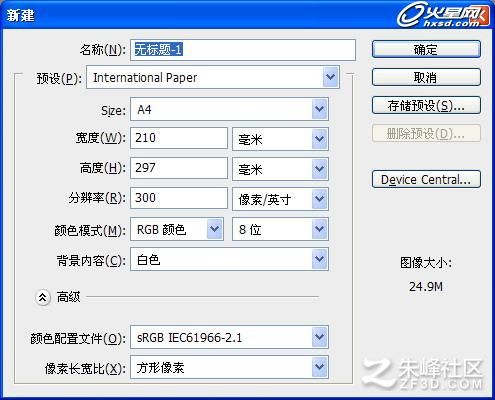The image size is (495, 400).
Task: Click the Device Central... button
Action: point(426,179)
